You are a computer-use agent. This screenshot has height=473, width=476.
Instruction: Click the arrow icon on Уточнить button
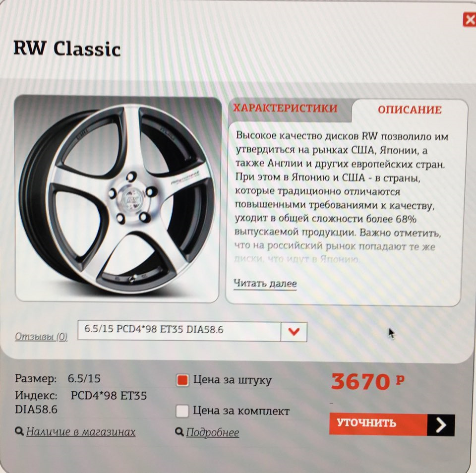(441, 425)
